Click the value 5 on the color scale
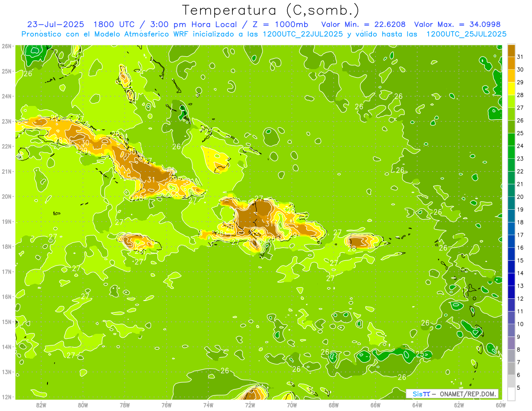The height and width of the screenshot is (411, 532). point(519,388)
